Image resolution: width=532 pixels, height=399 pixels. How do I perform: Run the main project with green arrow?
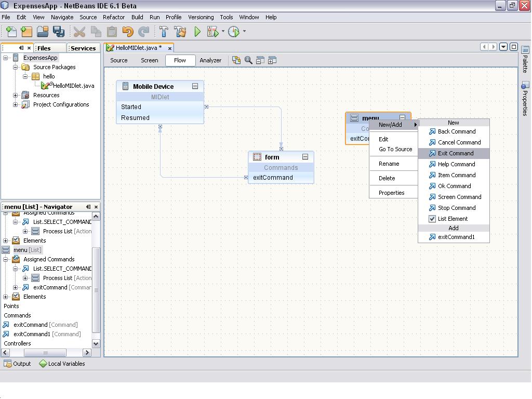click(197, 32)
